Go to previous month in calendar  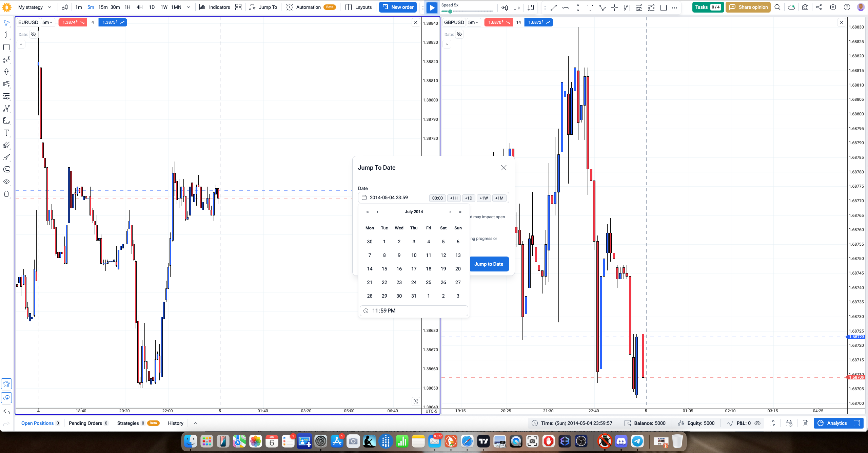(377, 212)
